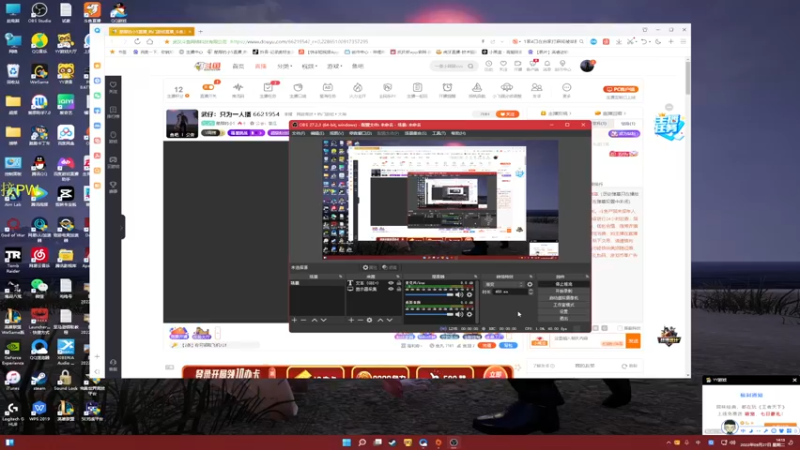Open the 游戏 dropdown in Douyu navigation
Image resolution: width=800 pixels, height=450 pixels.
(x=334, y=66)
